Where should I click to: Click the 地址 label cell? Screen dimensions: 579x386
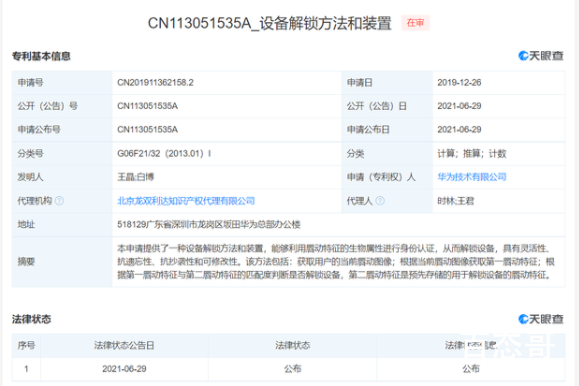tap(62, 224)
